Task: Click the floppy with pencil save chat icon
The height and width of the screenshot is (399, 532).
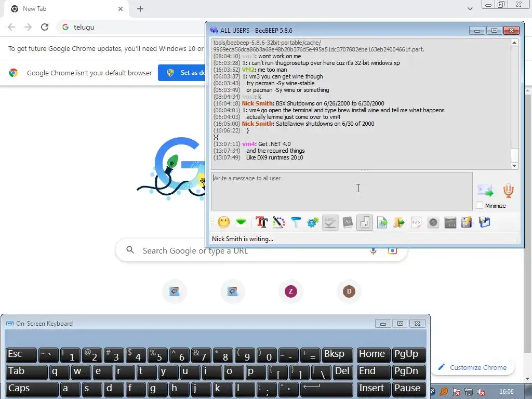Action: tap(467, 222)
